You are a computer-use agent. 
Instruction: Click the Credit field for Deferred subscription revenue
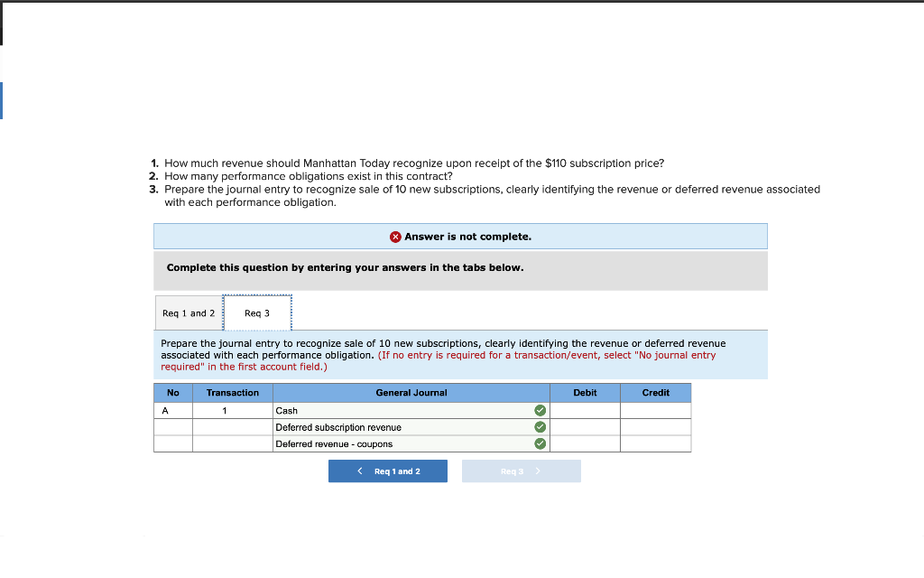[x=656, y=426]
